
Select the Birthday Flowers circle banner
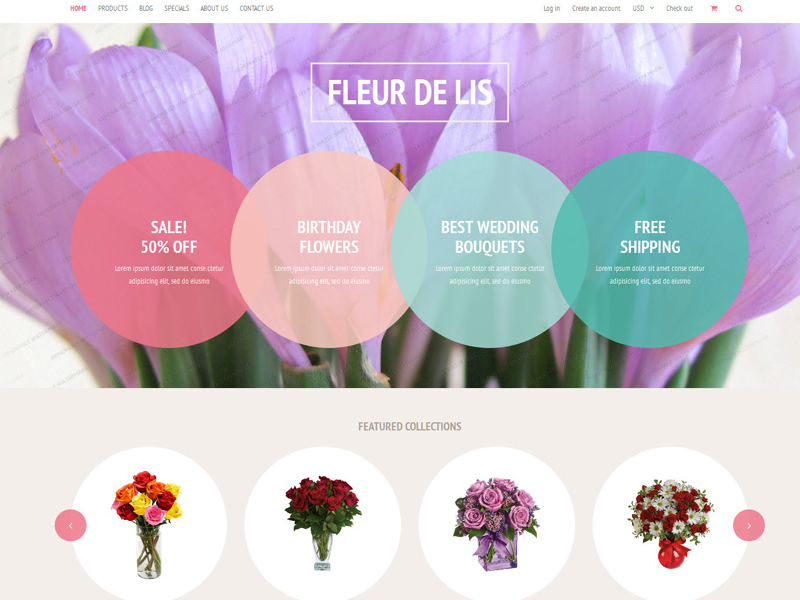pyautogui.click(x=329, y=249)
